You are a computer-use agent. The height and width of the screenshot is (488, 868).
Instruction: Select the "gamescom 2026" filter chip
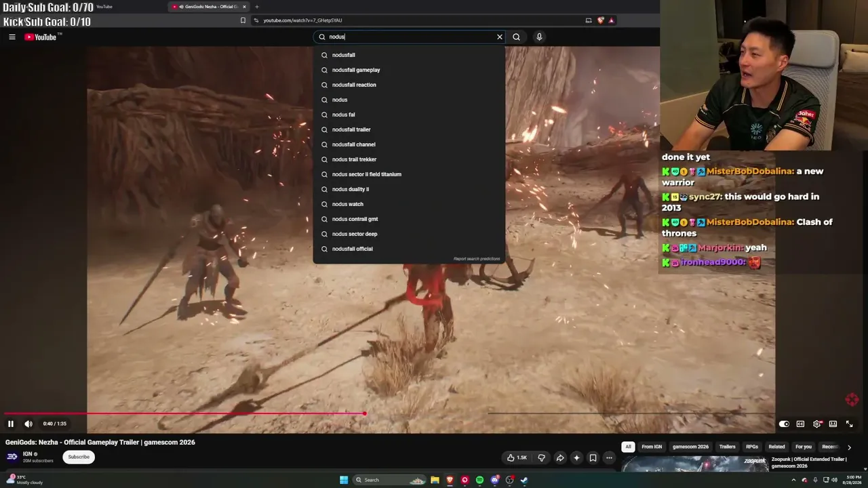[690, 447]
